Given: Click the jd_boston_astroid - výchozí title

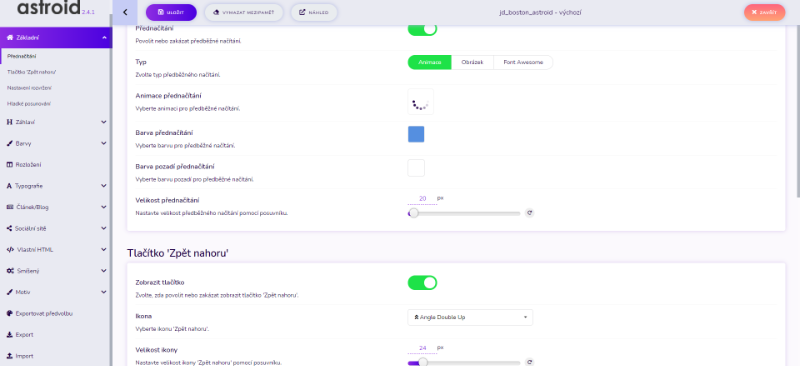Looking at the screenshot, I should point(540,12).
